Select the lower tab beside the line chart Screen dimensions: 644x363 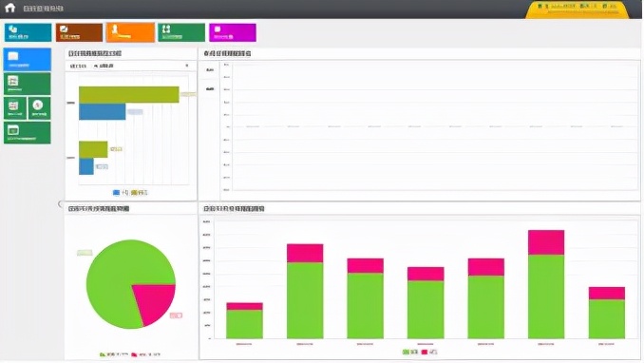210,88
